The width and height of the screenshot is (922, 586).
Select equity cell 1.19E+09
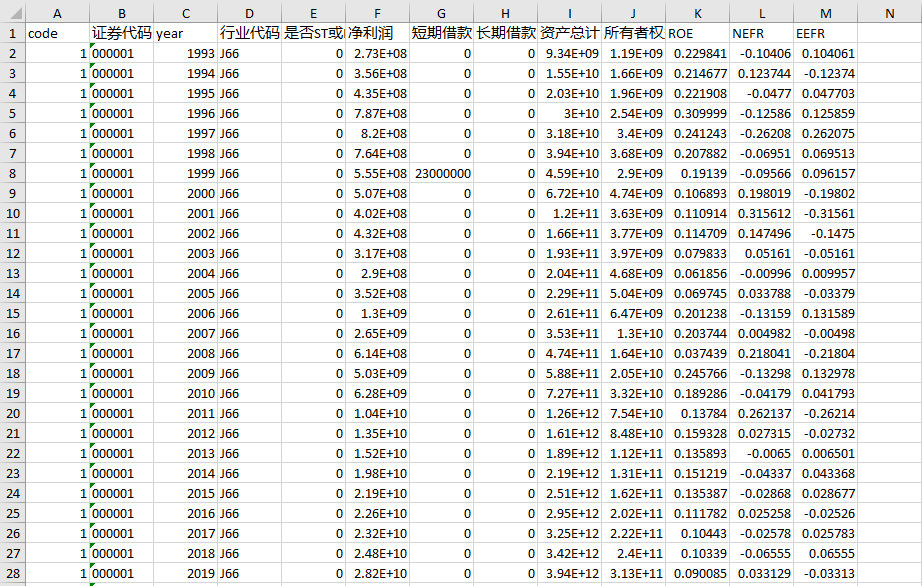click(x=633, y=53)
